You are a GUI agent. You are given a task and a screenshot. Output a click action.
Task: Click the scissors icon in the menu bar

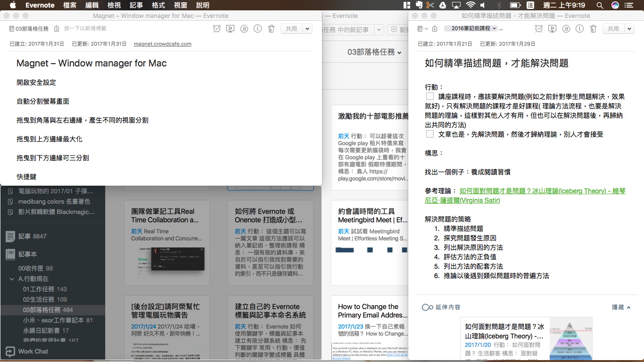click(430, 5)
